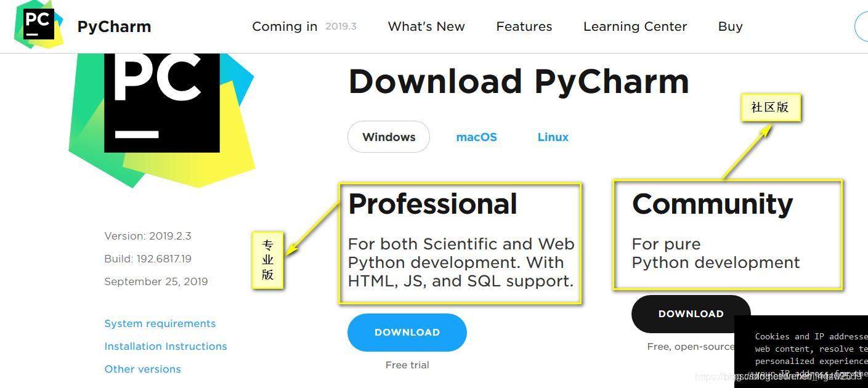The image size is (868, 388).
Task: Click the yellow 专业版 annotation label
Action: point(269,259)
